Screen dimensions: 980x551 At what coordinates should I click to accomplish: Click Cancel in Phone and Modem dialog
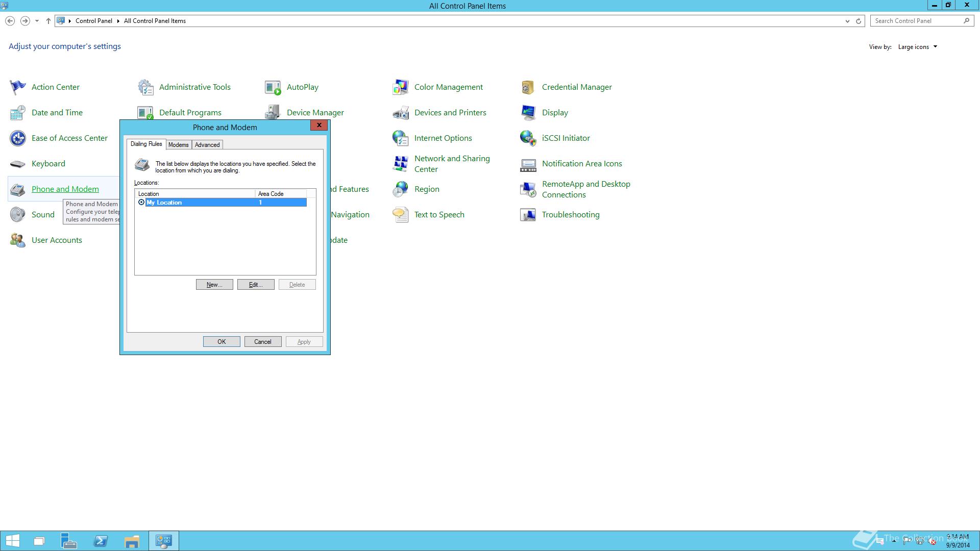[x=263, y=342]
